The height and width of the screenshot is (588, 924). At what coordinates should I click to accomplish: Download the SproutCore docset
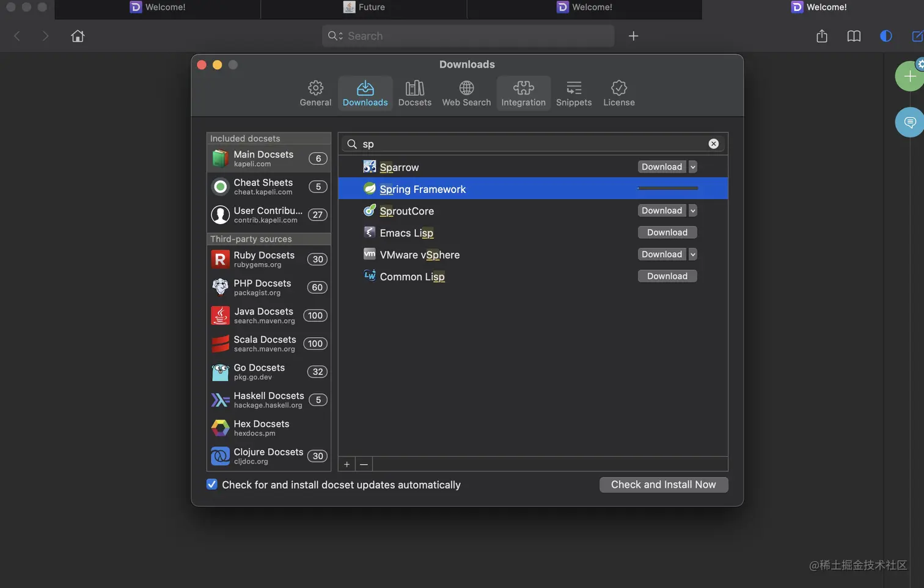[662, 211]
